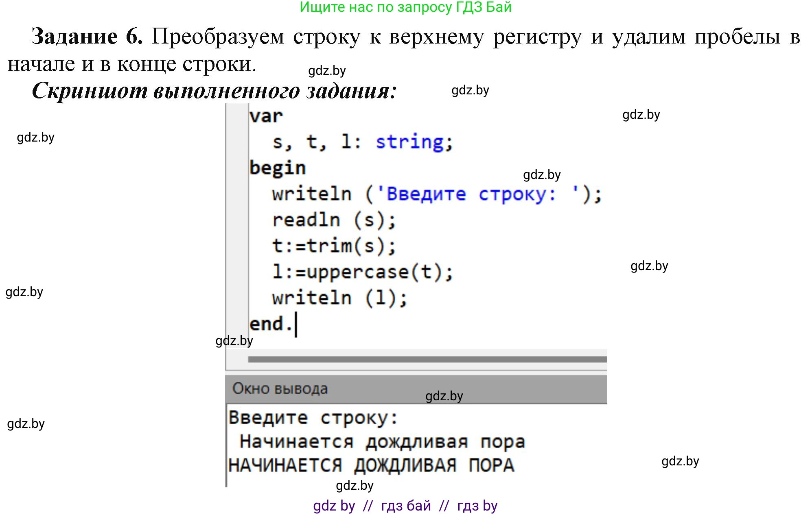Click the 'Задание 6.' heading text

click(87, 36)
